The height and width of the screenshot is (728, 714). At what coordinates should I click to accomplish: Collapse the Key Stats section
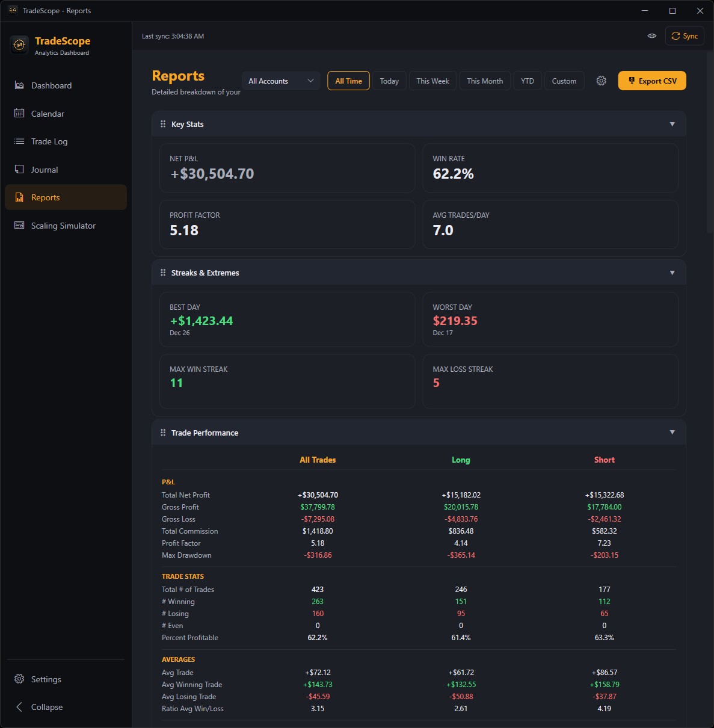tap(672, 124)
